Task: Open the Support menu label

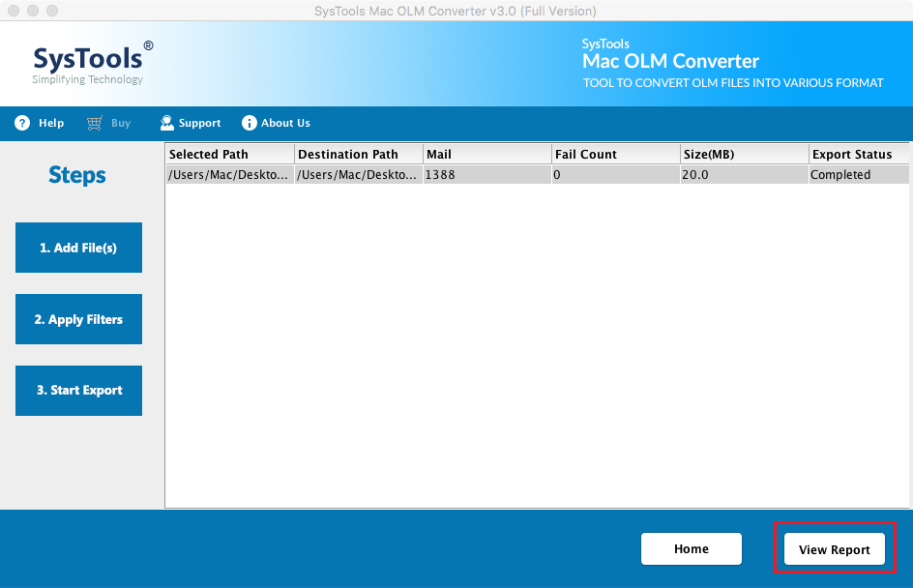Action: (x=199, y=124)
